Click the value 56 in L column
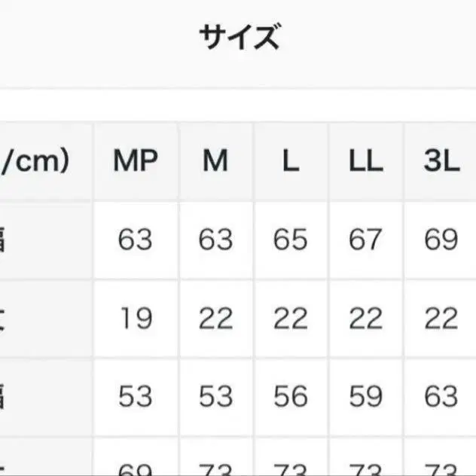This screenshot has width=476, height=476. click(291, 396)
